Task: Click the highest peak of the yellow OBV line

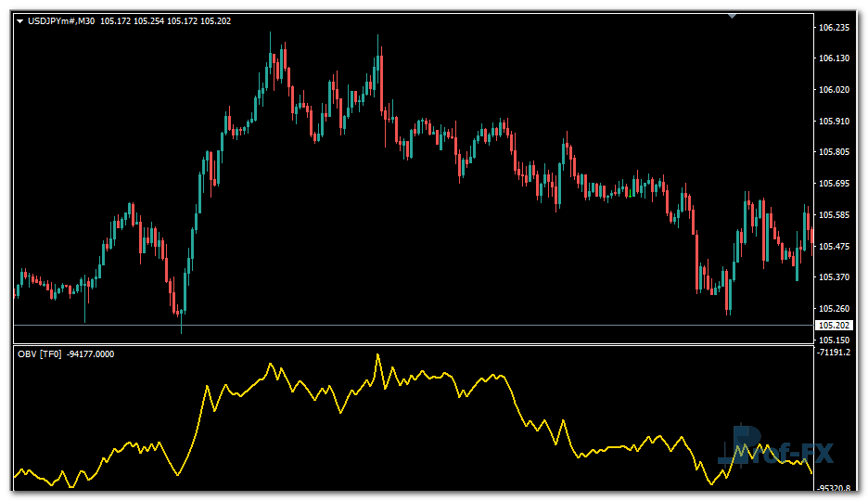Action: 378,355
